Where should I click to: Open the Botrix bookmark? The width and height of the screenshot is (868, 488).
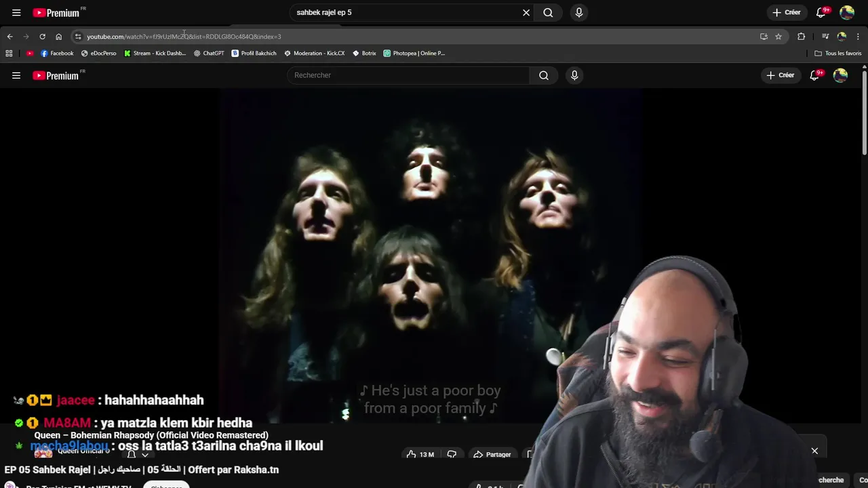click(x=364, y=53)
